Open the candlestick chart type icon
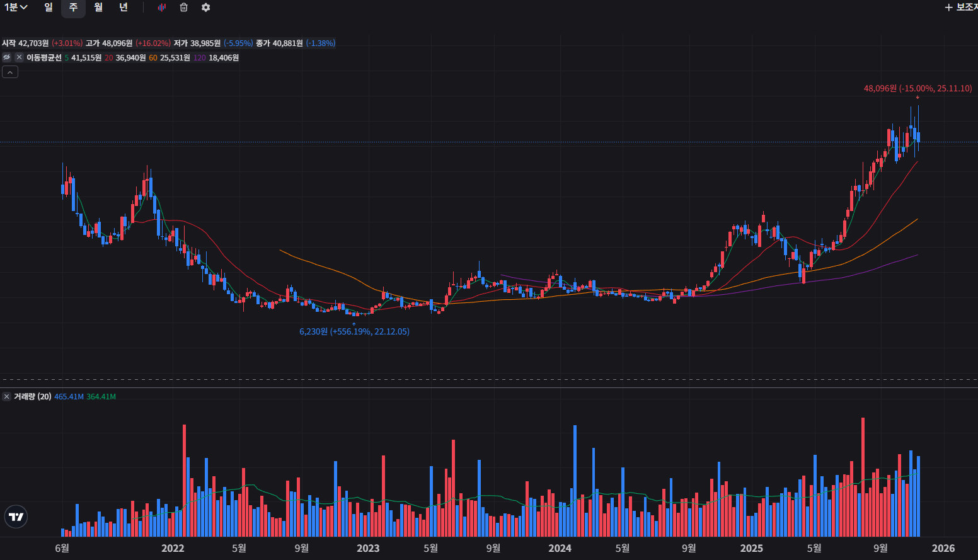Screen dimensions: 978x560 162,8
